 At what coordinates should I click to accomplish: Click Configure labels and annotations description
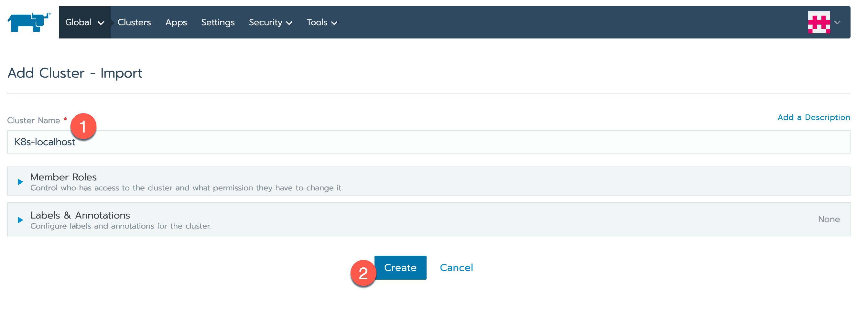click(x=121, y=226)
